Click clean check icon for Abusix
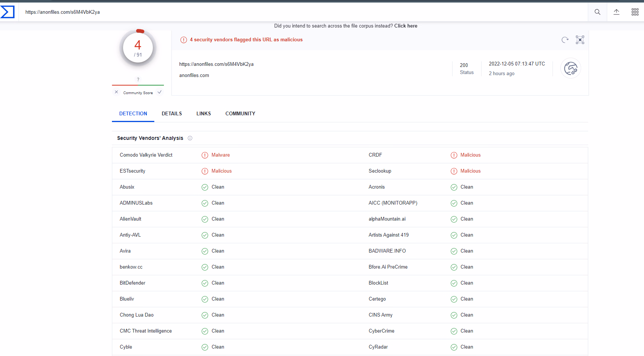This screenshot has height=356, width=644. (x=205, y=187)
